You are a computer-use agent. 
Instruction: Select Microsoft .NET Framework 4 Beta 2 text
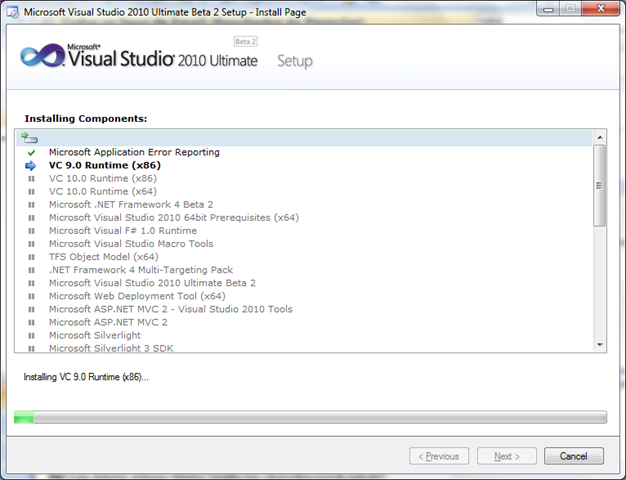(131, 204)
